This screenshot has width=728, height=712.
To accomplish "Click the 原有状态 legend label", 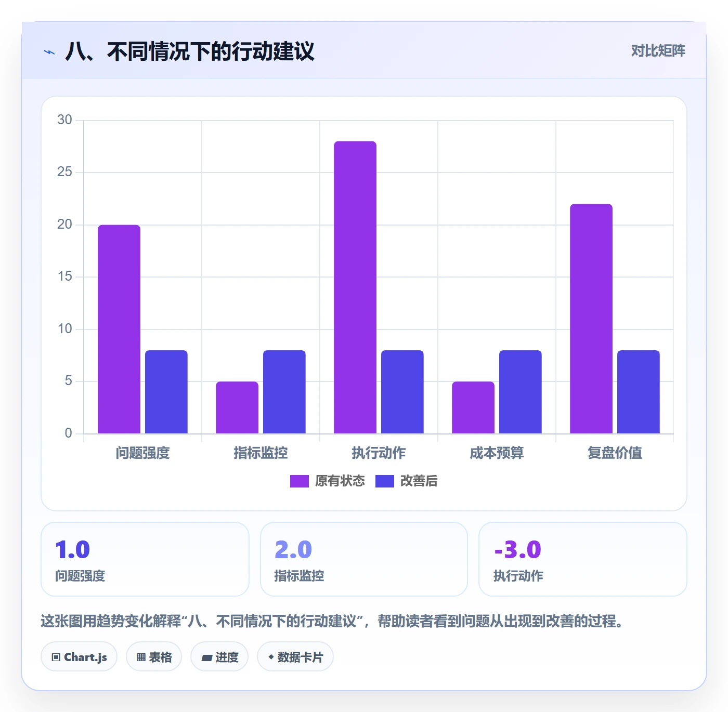I will [x=340, y=481].
